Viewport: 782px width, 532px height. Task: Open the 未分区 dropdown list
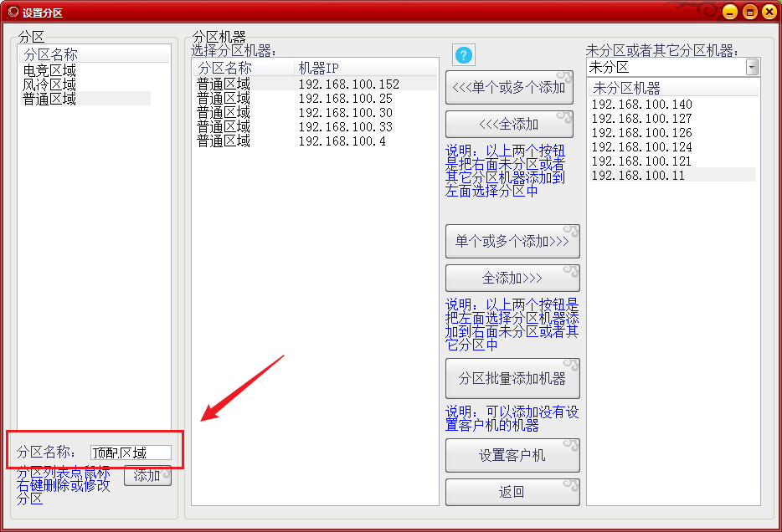coord(752,67)
